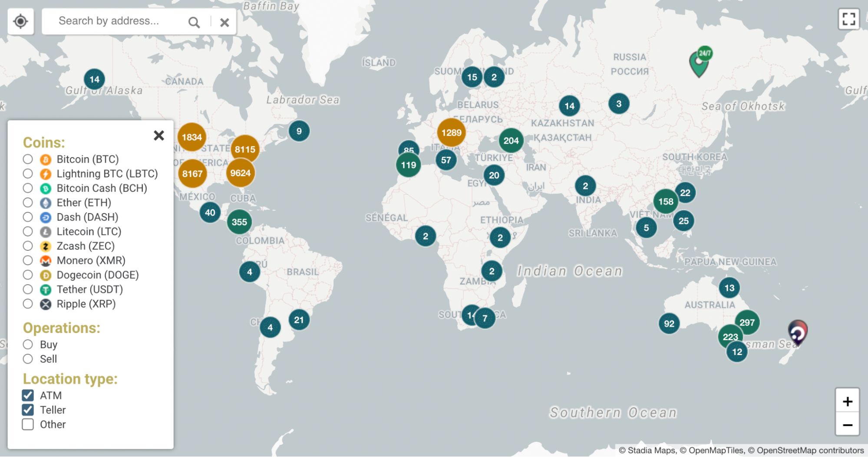Select the Sell operation

pyautogui.click(x=28, y=358)
